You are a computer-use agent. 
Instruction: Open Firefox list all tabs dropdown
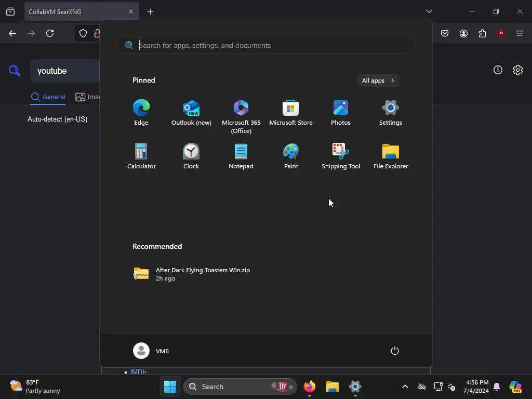429,11
